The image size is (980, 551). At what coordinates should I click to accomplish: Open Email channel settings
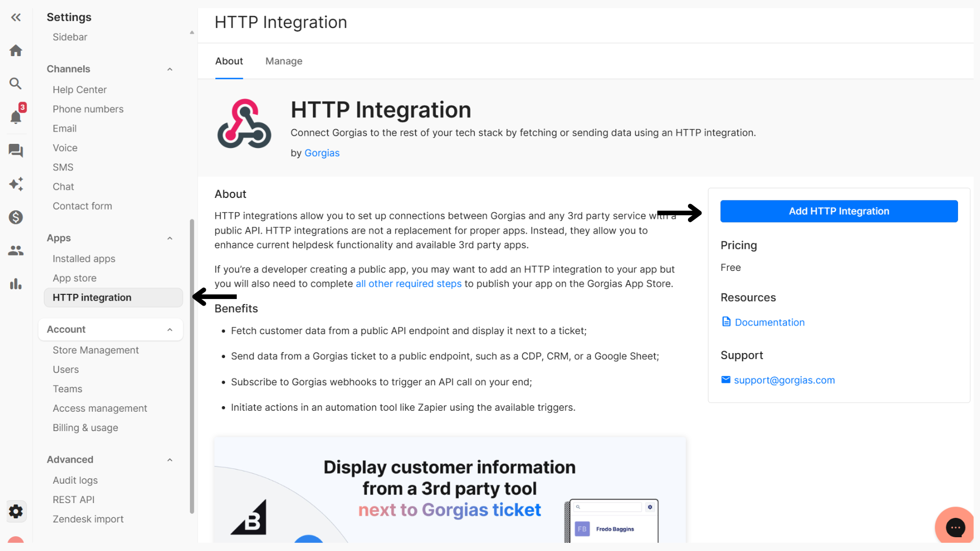tap(64, 129)
